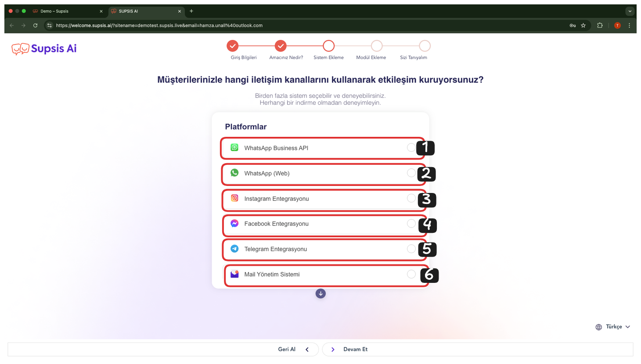Select the WhatsApp Business API radio button

click(x=411, y=148)
